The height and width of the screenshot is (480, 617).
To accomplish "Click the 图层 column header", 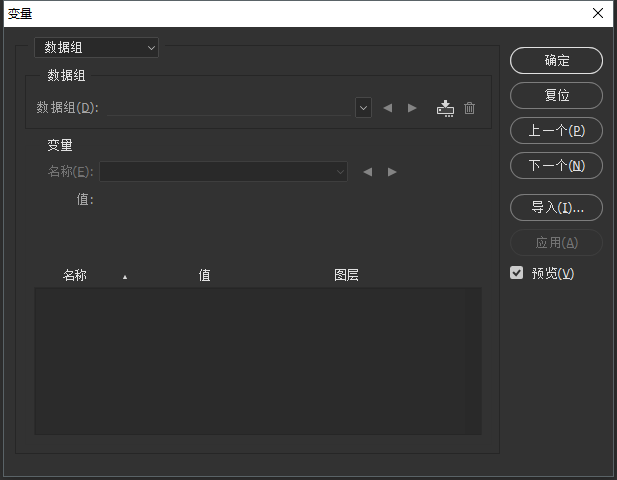I will pos(346,275).
